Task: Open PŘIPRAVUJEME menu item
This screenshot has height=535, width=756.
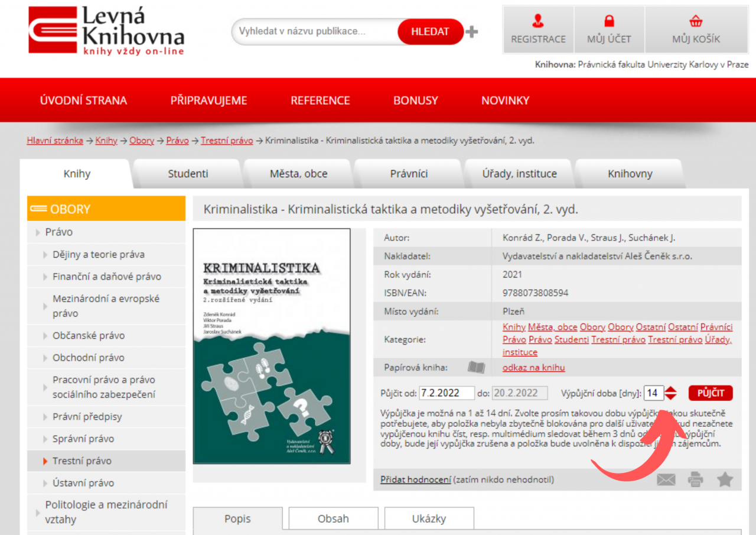Action: pyautogui.click(x=209, y=100)
